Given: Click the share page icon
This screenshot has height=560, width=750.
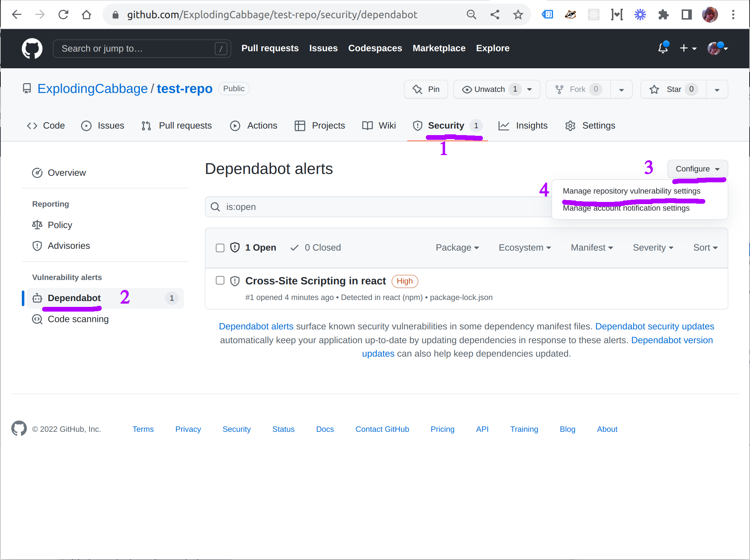Looking at the screenshot, I should pos(495,15).
